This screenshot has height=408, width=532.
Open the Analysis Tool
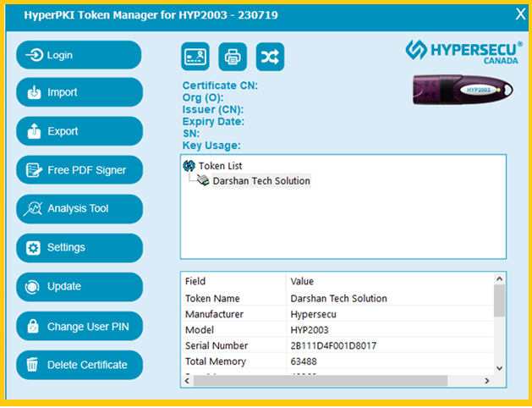80,208
